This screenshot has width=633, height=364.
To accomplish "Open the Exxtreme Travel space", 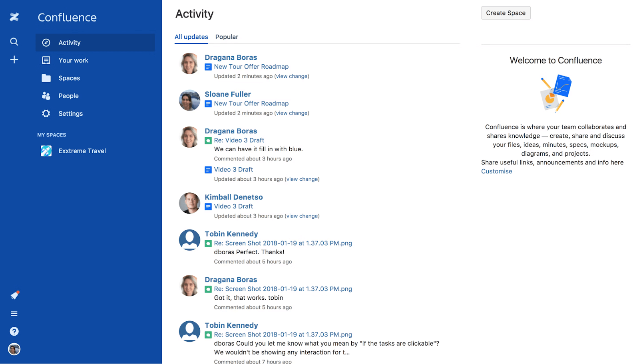I will pos(95,151).
